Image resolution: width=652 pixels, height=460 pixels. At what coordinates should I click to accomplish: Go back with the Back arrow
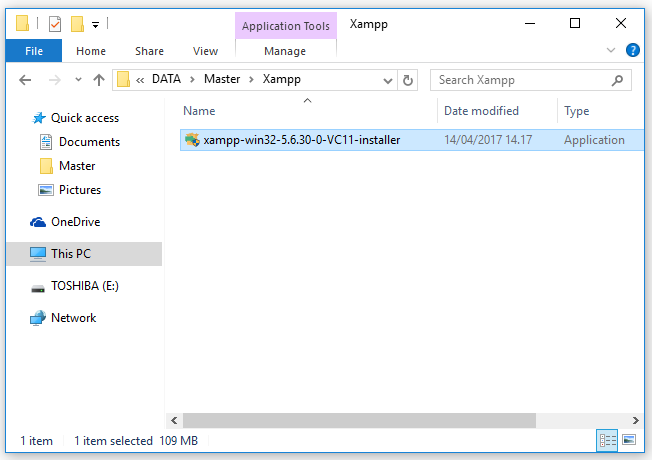click(25, 80)
